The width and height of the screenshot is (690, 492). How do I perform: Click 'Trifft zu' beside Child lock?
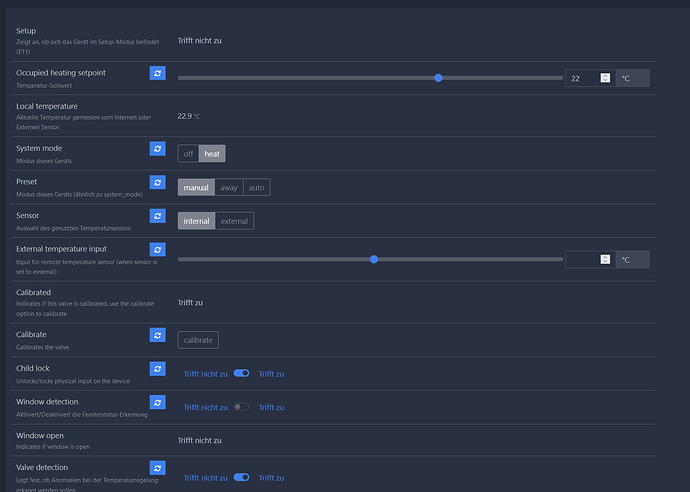click(x=272, y=374)
